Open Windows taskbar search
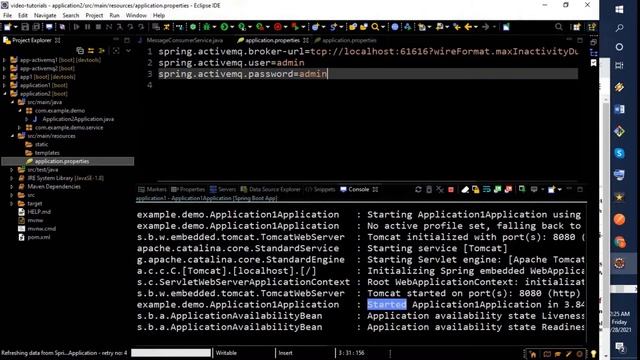Image resolution: width=640 pixels, height=360 pixels. point(619,28)
